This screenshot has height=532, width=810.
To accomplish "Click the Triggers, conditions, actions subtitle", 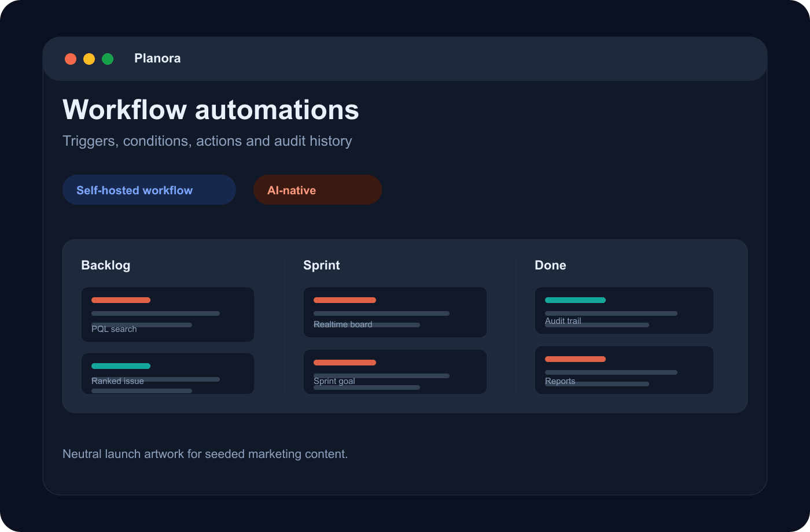I will click(x=207, y=141).
